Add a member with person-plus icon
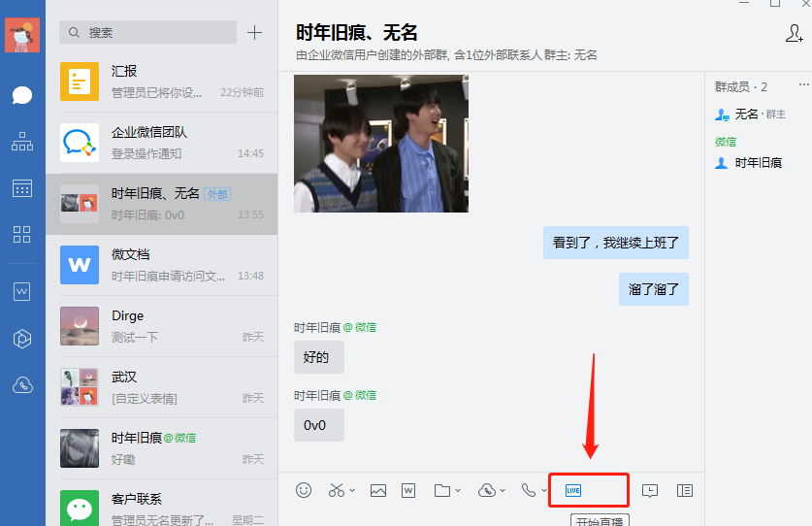This screenshot has width=812, height=526. pyautogui.click(x=794, y=33)
